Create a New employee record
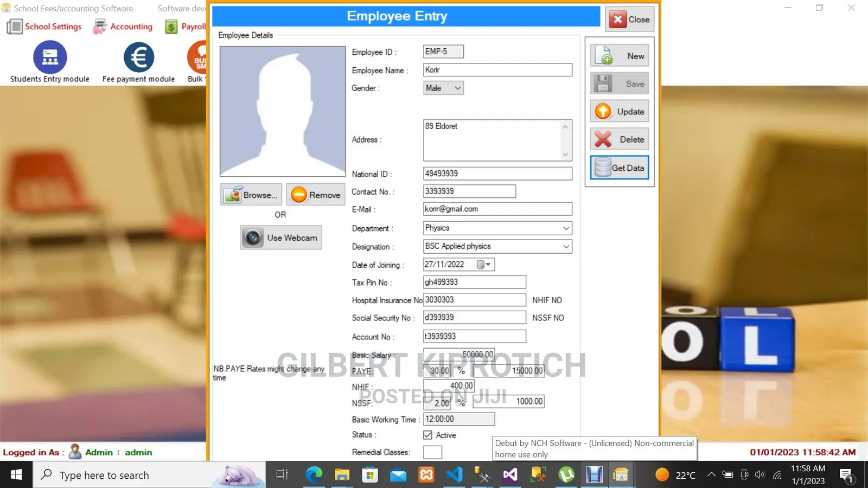 click(620, 56)
